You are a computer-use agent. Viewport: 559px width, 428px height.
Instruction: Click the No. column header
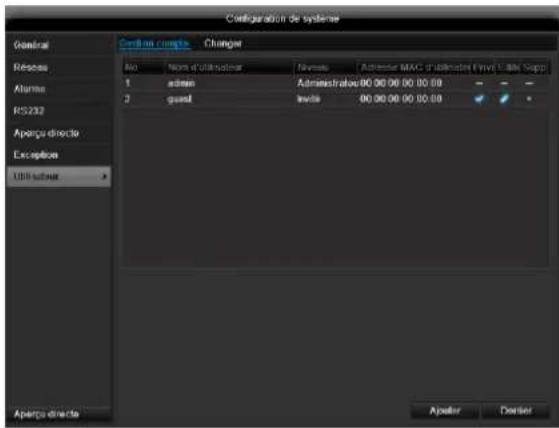143,67
